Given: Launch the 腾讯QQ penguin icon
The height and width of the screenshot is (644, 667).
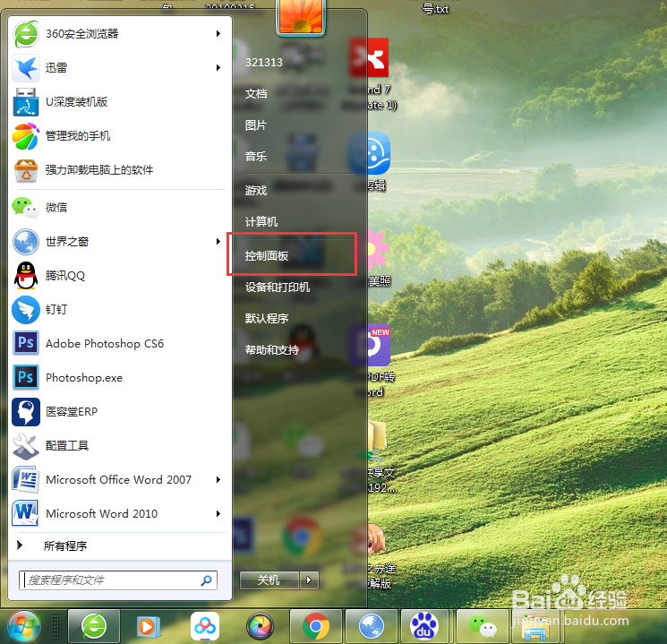Looking at the screenshot, I should tap(26, 275).
